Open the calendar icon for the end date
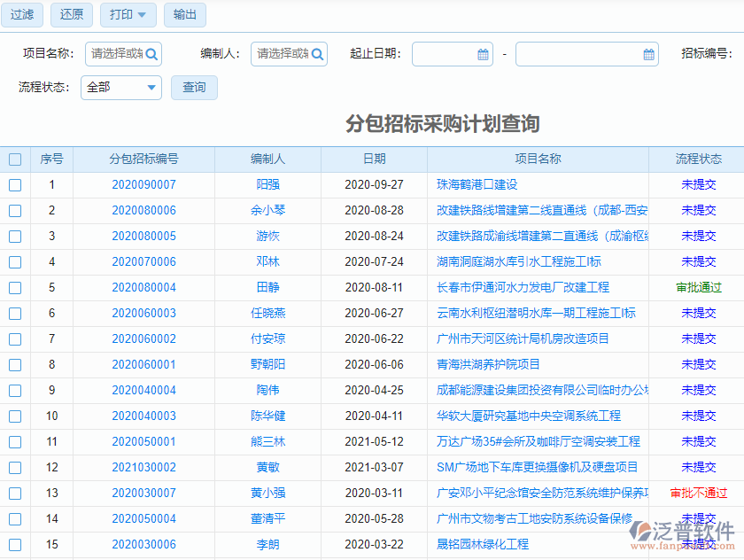The image size is (744, 560). pos(649,54)
